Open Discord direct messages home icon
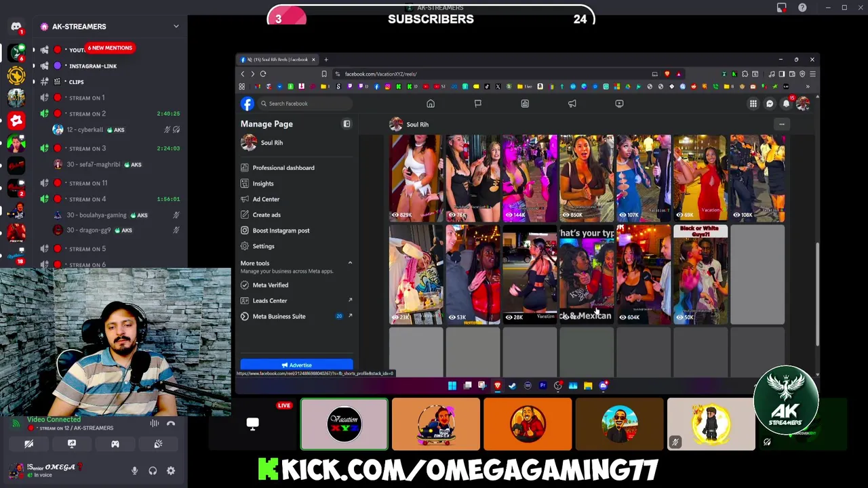 16,26
